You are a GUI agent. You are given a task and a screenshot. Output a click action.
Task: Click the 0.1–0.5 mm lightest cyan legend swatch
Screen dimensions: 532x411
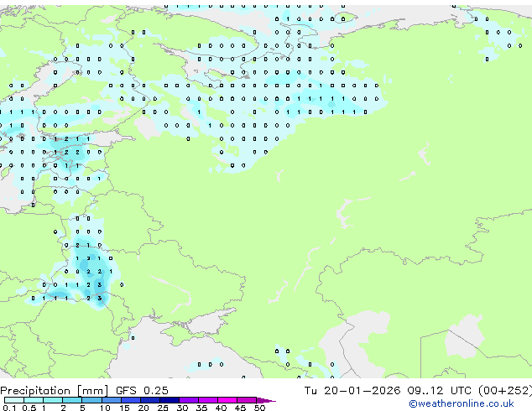(14, 400)
